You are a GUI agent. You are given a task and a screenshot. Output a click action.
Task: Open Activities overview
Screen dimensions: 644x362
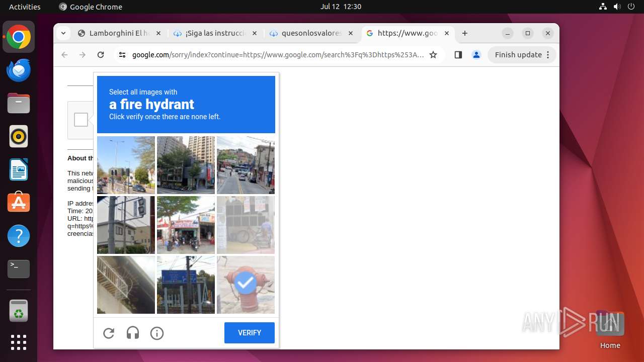(25, 7)
